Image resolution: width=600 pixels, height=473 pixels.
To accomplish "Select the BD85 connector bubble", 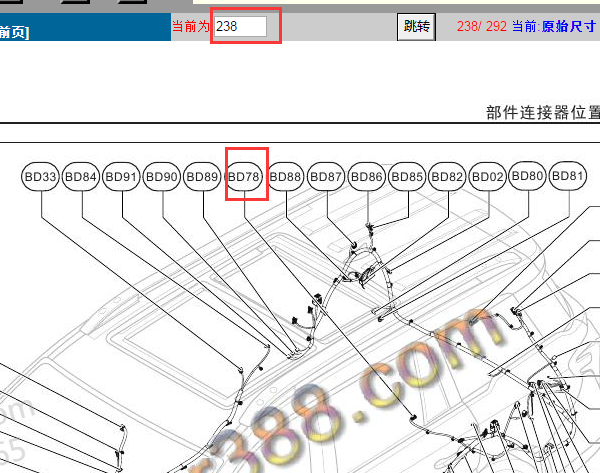I will point(407,177).
